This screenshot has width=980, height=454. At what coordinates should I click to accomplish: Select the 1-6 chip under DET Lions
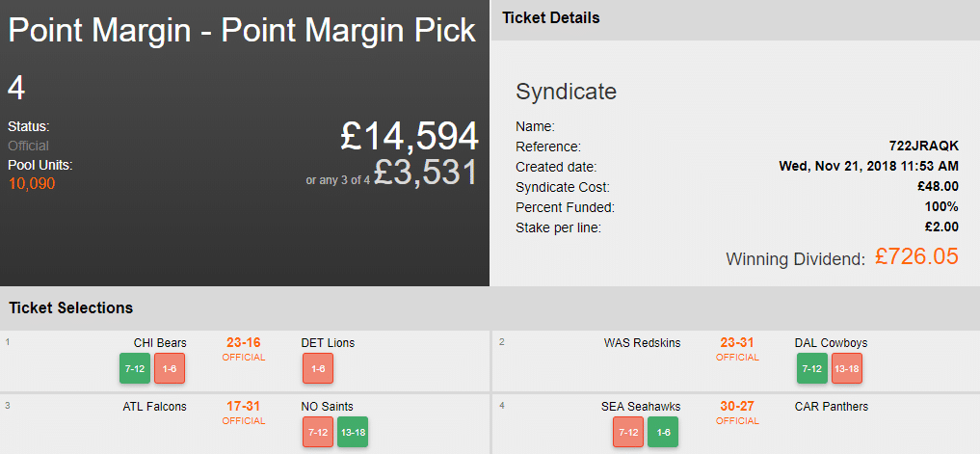point(318,369)
